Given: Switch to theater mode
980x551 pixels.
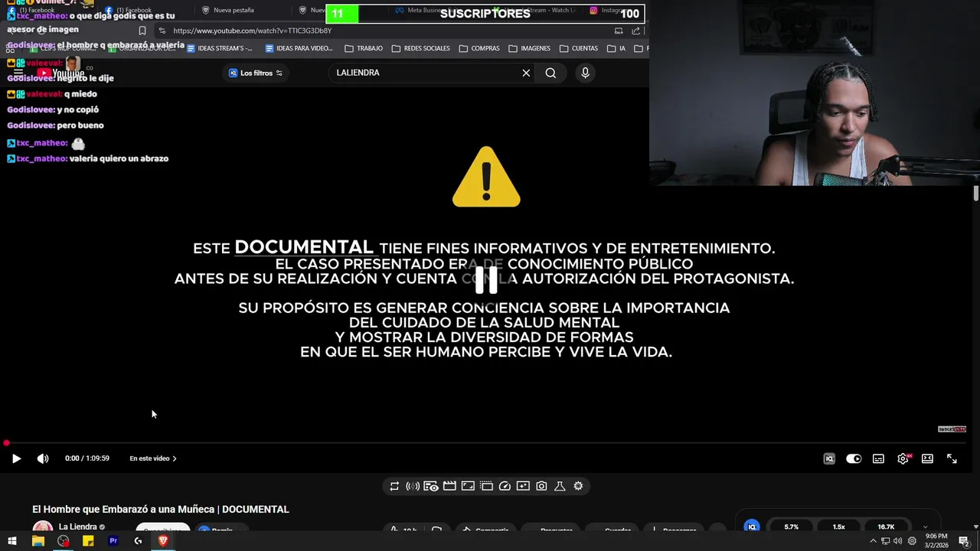Looking at the screenshot, I should tap(927, 458).
